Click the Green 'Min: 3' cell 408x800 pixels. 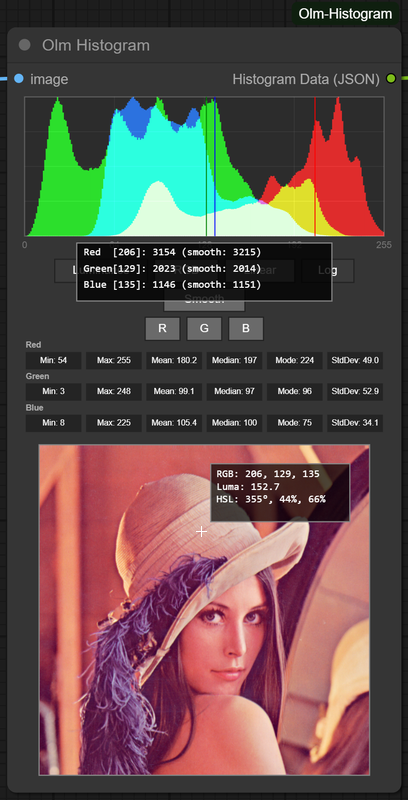coord(54,392)
